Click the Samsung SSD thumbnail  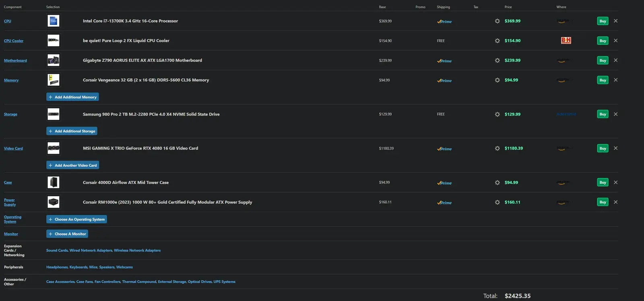[x=54, y=114]
